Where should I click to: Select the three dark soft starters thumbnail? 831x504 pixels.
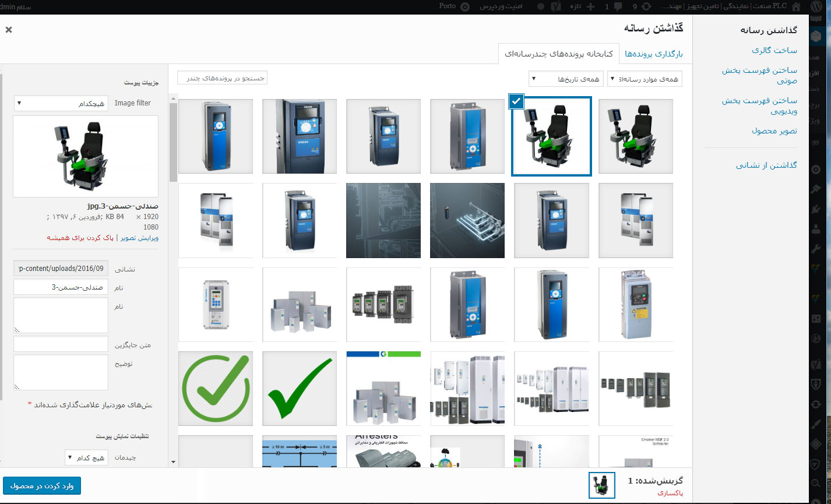click(x=636, y=388)
